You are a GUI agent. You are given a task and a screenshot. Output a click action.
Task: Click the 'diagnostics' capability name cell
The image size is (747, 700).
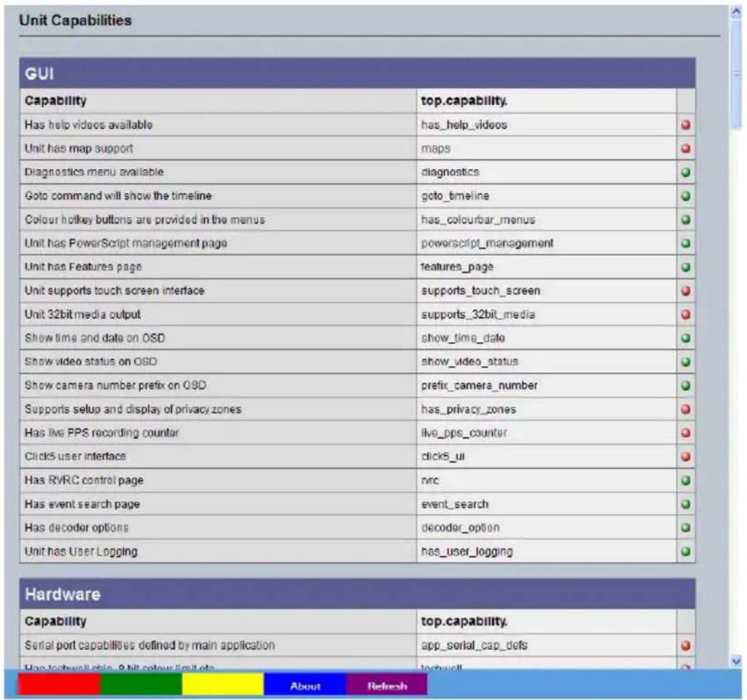tap(450, 172)
